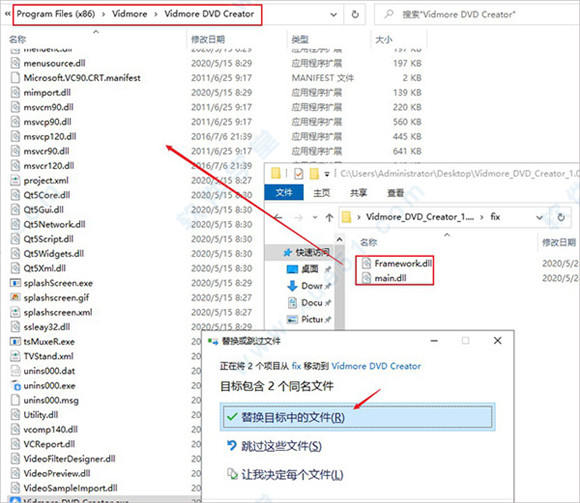Choose 让我决定每个文件(L) option
580x503 pixels.
pos(285,475)
